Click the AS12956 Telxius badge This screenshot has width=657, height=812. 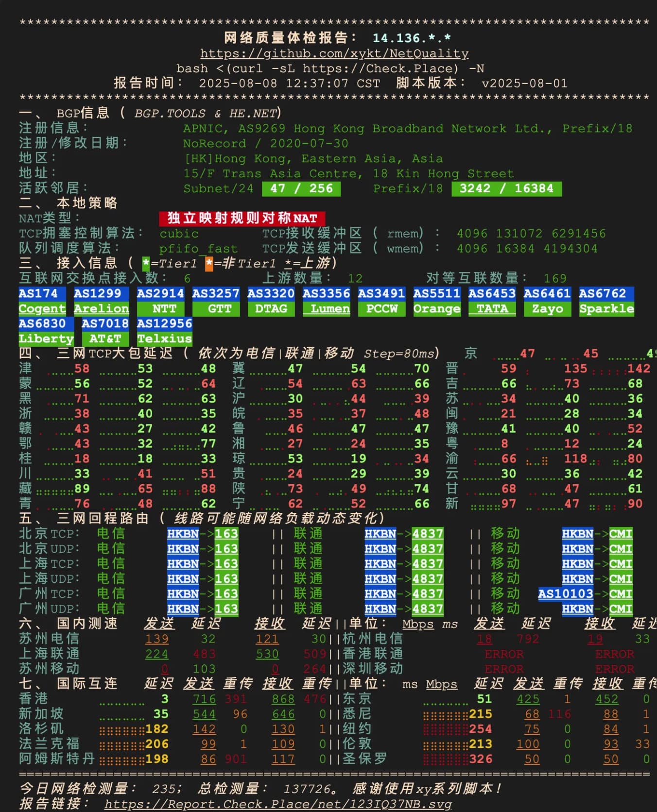(164, 331)
